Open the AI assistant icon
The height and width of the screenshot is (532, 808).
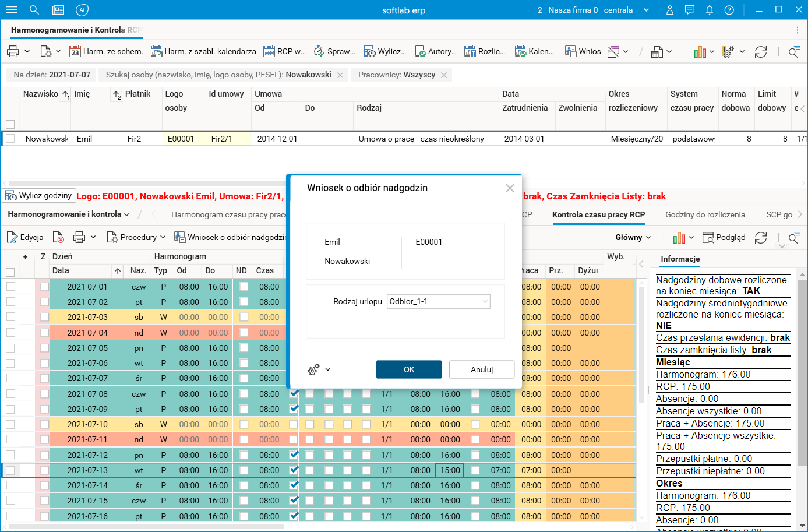82,10
